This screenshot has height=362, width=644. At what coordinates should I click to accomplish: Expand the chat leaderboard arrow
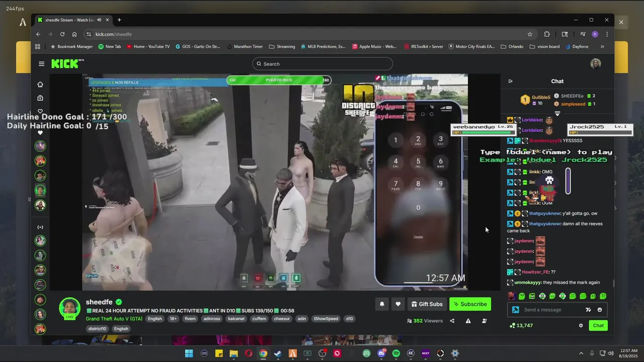point(557,114)
